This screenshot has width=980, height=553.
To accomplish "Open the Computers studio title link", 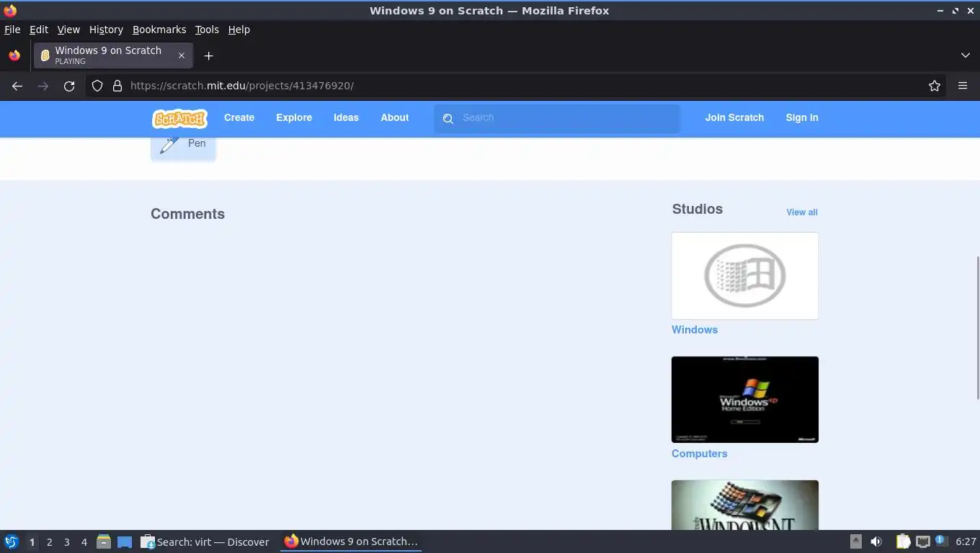I will [700, 454].
